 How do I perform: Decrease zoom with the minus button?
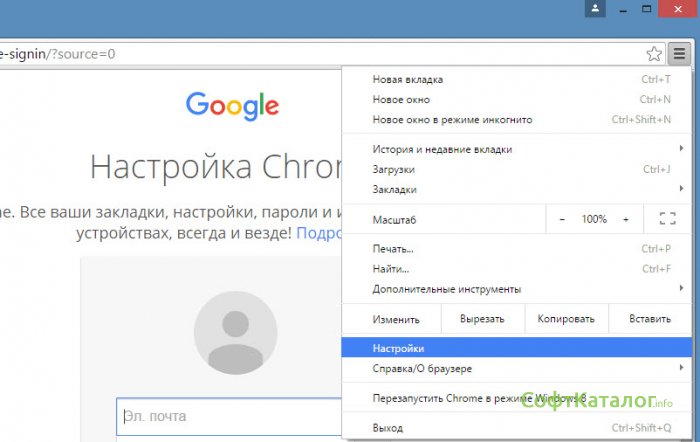562,219
